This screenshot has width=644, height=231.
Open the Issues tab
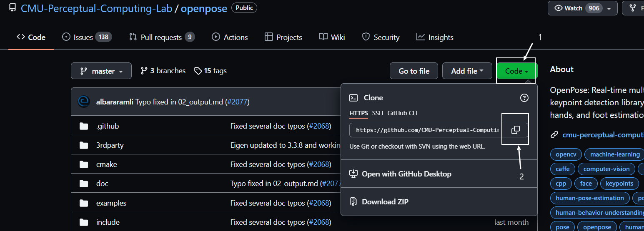pyautogui.click(x=87, y=37)
